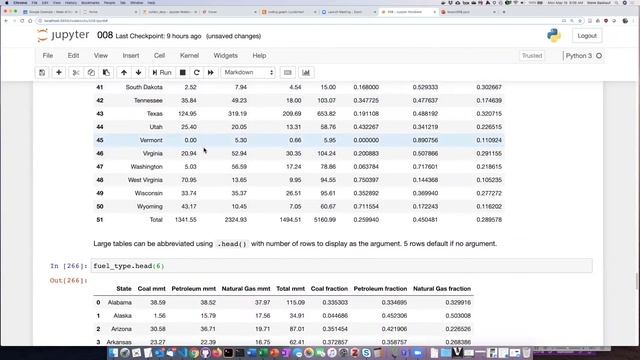Paste cells below
The width and height of the screenshot is (640, 360).
[106, 73]
